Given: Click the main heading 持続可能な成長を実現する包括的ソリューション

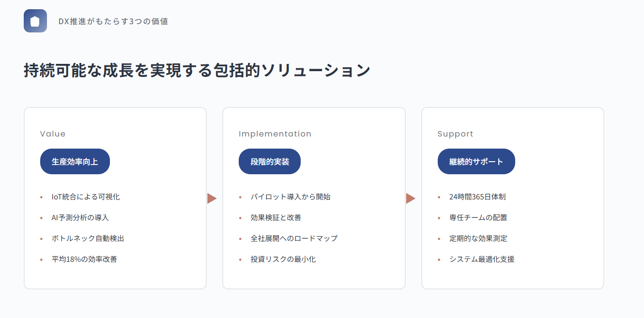Looking at the screenshot, I should [197, 70].
